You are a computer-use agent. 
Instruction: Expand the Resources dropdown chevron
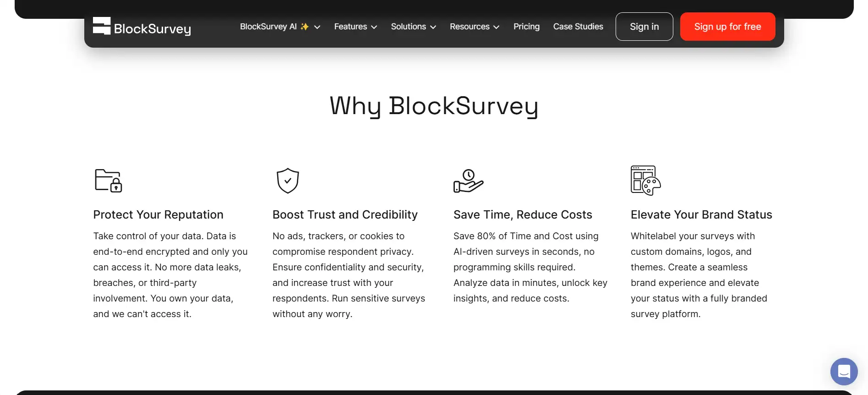click(497, 27)
